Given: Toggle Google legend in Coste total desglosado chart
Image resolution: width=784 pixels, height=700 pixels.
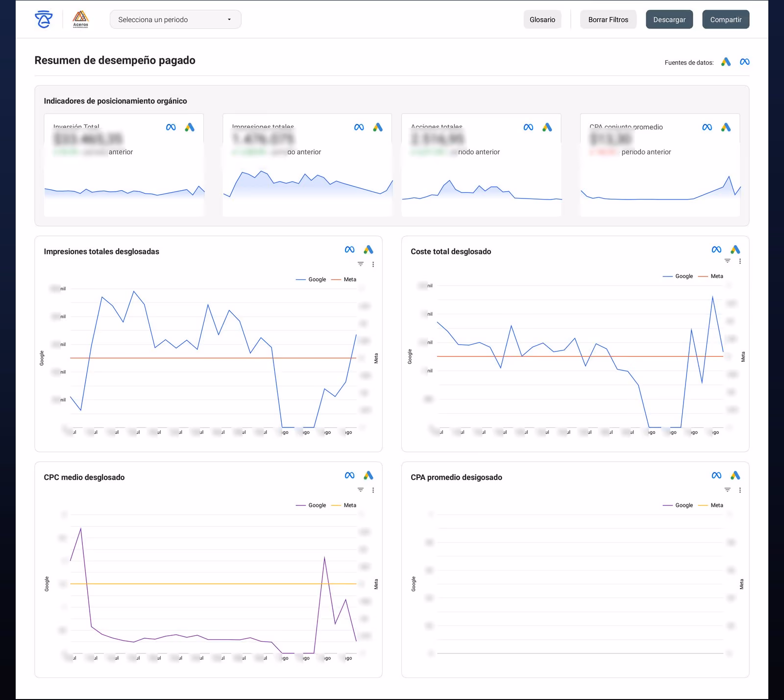Looking at the screenshot, I should (678, 276).
